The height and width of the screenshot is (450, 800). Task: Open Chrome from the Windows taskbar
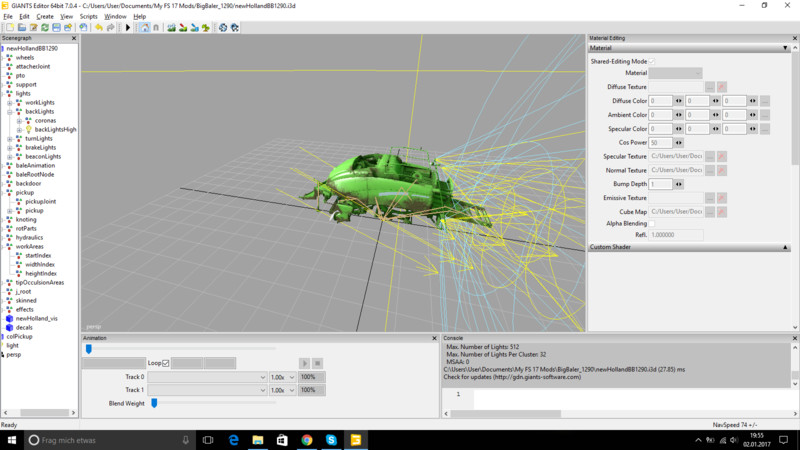306,439
